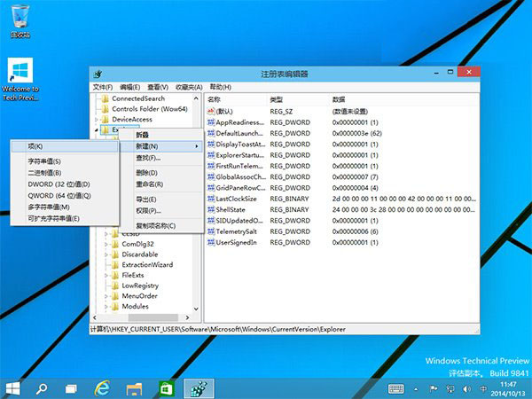Screen dimensions: 532x399
Task: Click the Windows Start button
Action: pyautogui.click(x=13, y=387)
